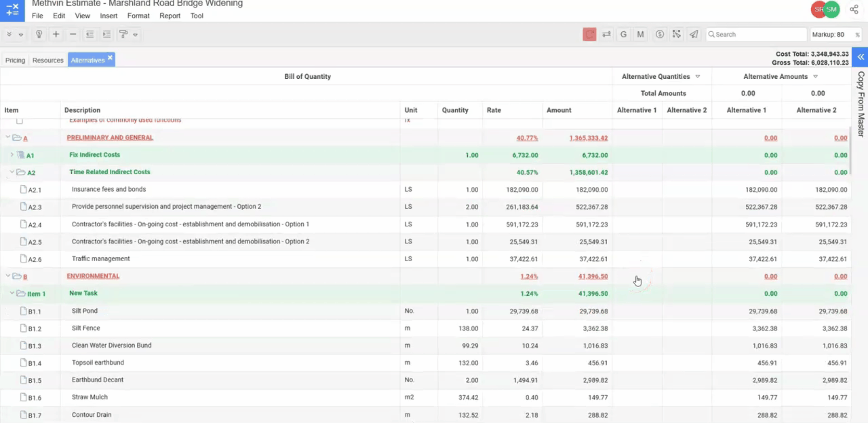The width and height of the screenshot is (868, 423).
Task: Open Copy From Master side panel
Action: coord(861,104)
